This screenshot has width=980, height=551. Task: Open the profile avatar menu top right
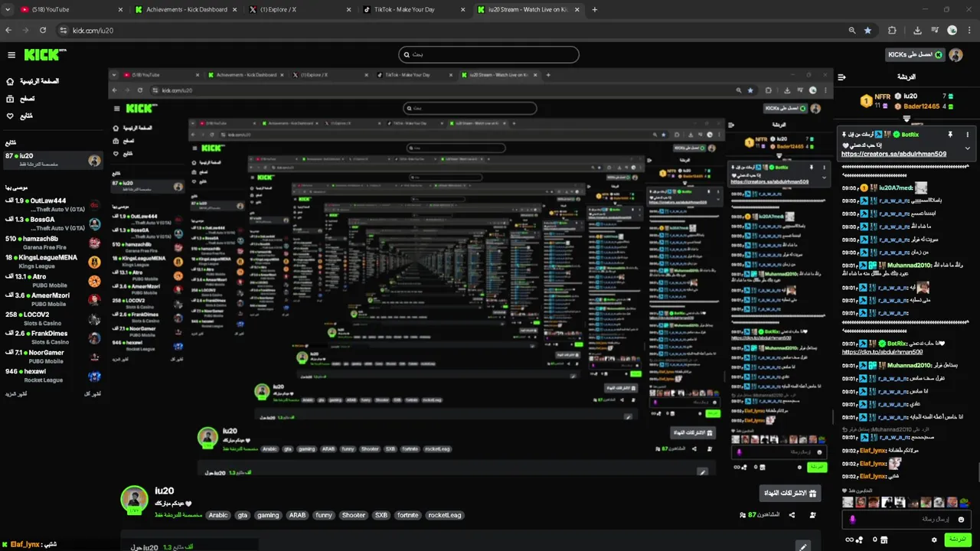point(955,55)
